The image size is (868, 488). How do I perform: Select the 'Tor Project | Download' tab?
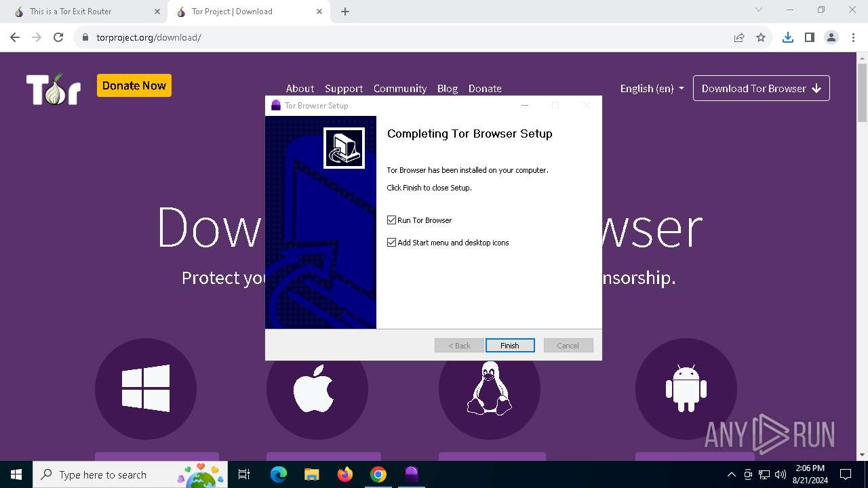tap(248, 12)
